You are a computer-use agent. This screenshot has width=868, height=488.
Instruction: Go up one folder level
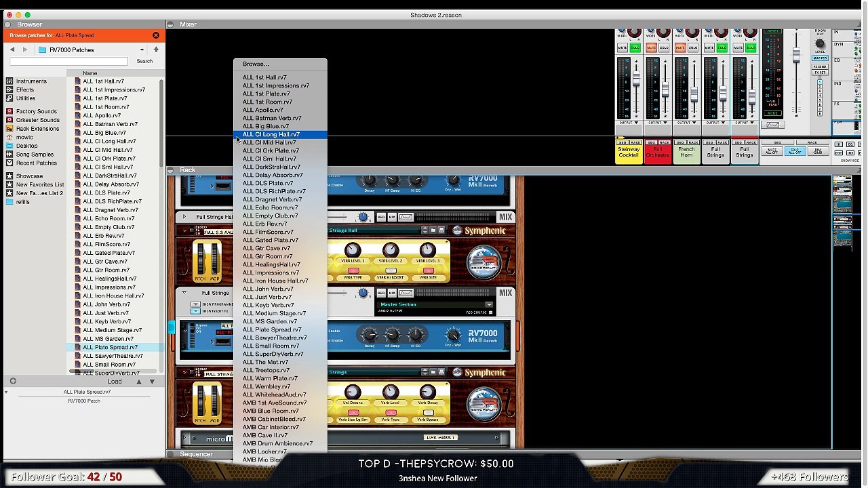tap(156, 49)
